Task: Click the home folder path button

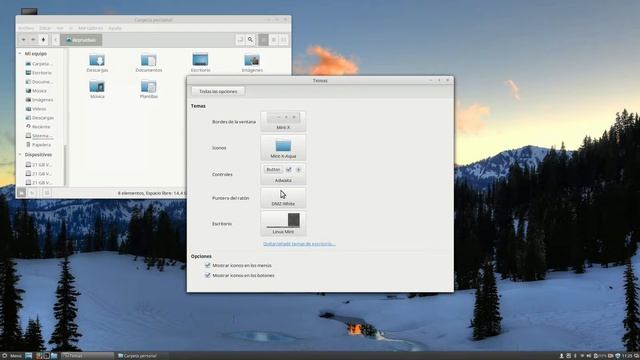Action: 81,40
